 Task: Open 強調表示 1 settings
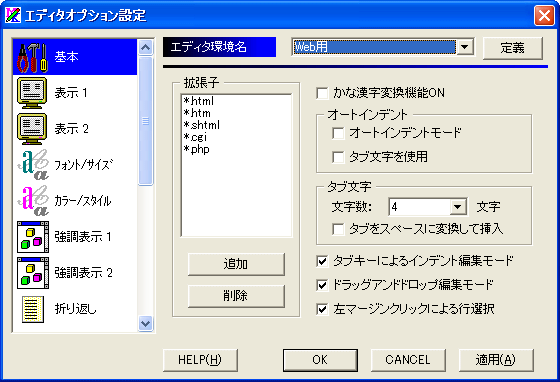point(83,237)
